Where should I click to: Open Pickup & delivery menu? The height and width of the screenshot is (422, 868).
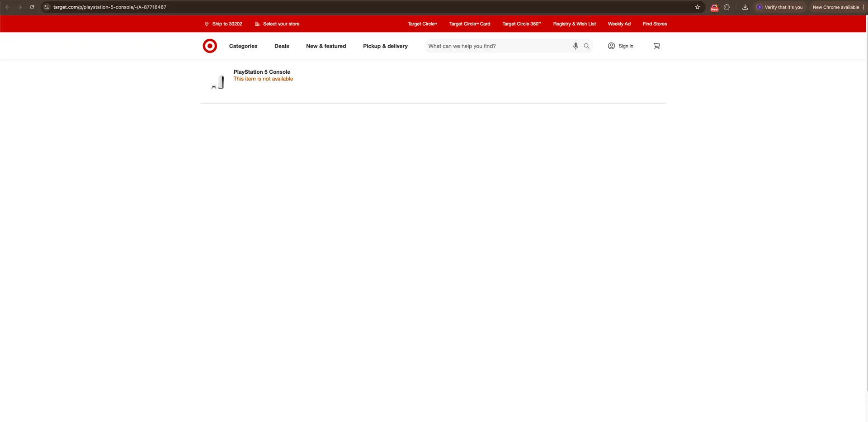pyautogui.click(x=385, y=46)
